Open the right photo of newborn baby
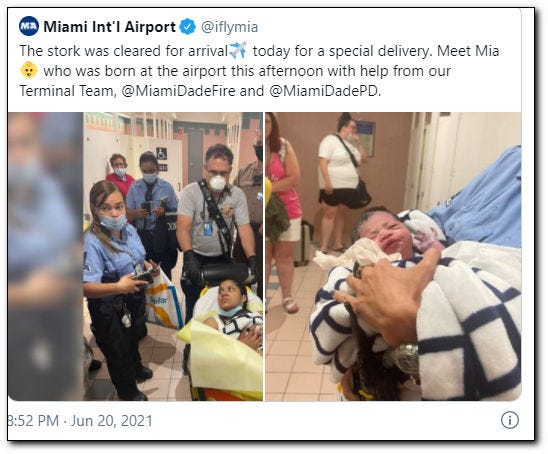548x454 pixels. tap(393, 256)
